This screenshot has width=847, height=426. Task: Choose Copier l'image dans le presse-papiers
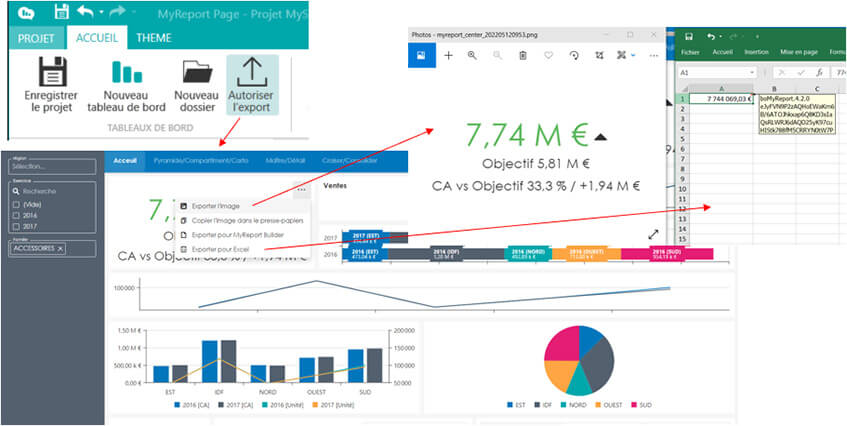pyautogui.click(x=243, y=220)
